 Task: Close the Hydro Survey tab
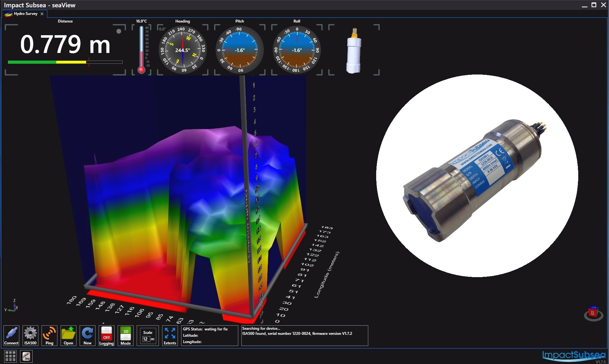click(42, 14)
